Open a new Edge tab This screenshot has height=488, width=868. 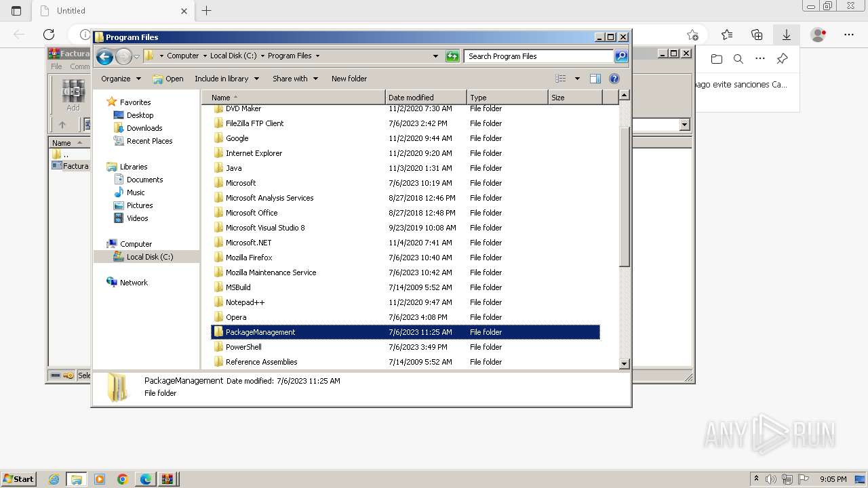207,11
